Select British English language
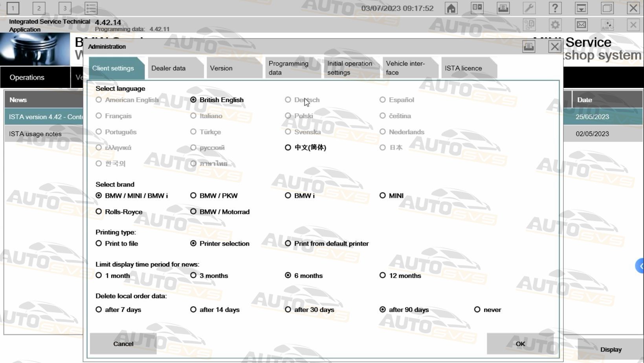The image size is (644, 363). point(217,100)
